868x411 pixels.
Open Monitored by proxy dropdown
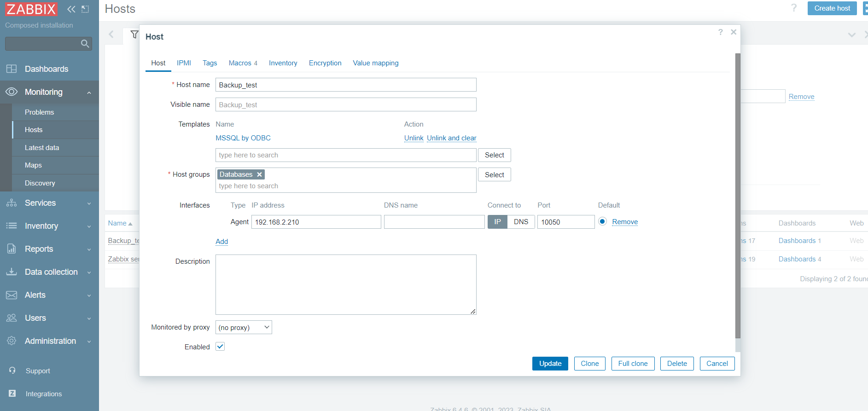pyautogui.click(x=244, y=327)
